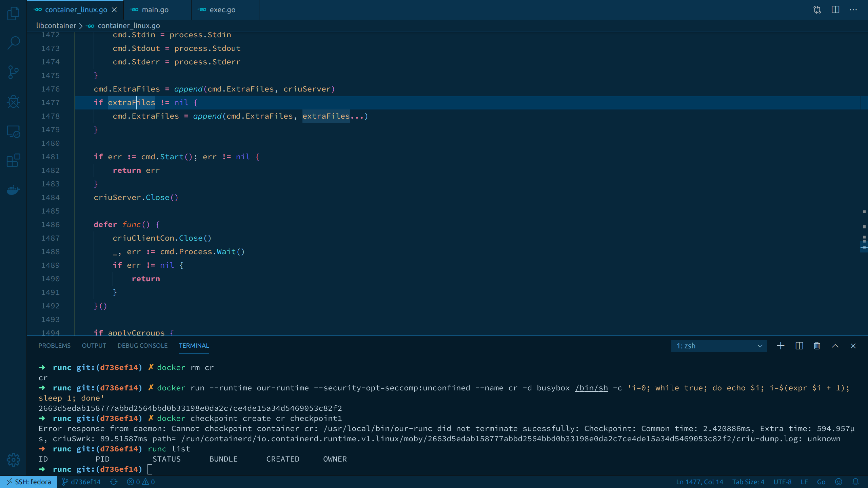Open the Search view
This screenshot has width=868, height=488.
(x=13, y=43)
